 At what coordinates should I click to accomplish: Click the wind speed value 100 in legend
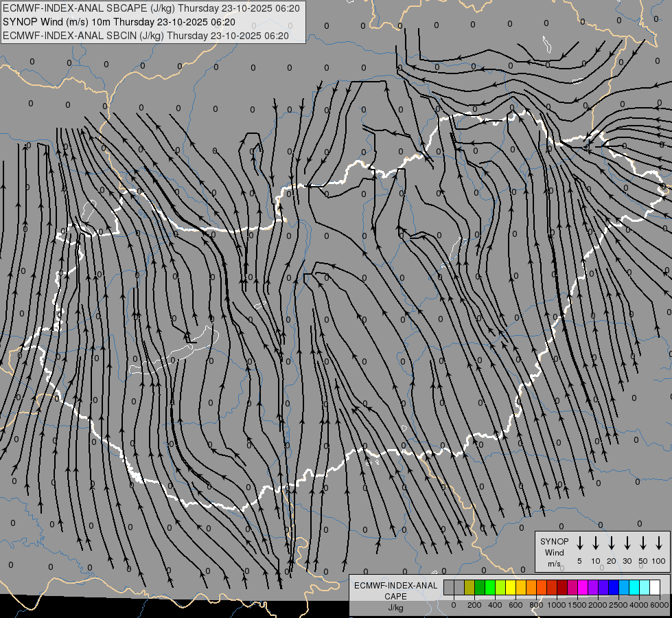click(659, 561)
